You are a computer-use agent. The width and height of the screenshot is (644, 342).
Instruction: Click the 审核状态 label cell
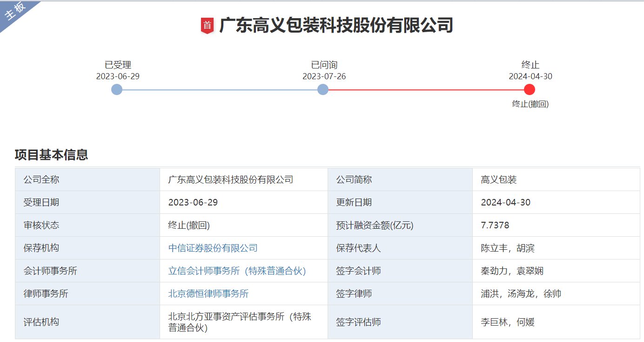[x=87, y=226]
